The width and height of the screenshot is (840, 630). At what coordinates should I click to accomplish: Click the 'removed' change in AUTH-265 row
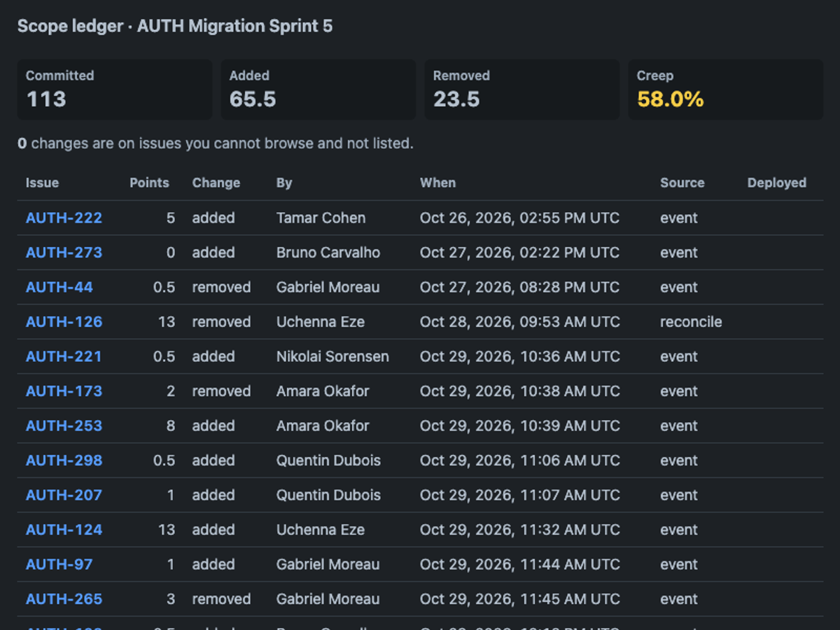pyautogui.click(x=221, y=599)
